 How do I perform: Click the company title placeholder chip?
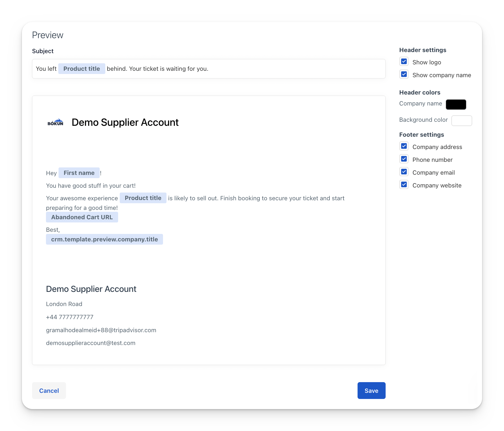[104, 239]
